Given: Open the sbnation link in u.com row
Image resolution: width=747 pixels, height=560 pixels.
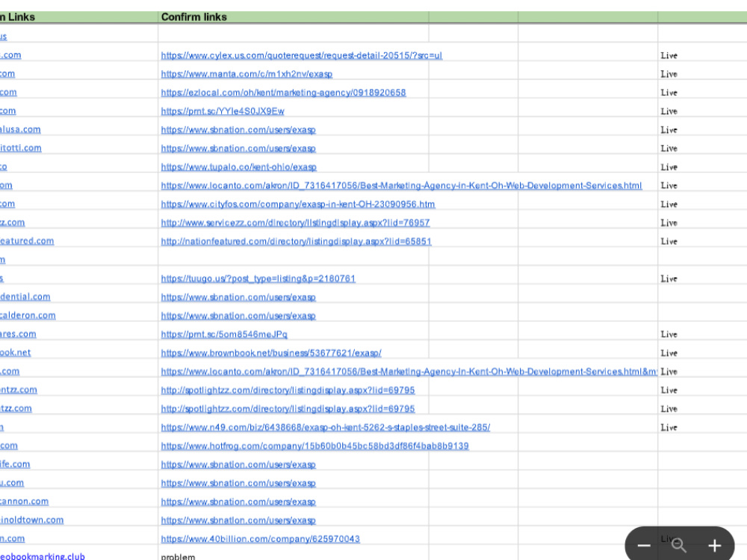Looking at the screenshot, I should pyautogui.click(x=238, y=482).
